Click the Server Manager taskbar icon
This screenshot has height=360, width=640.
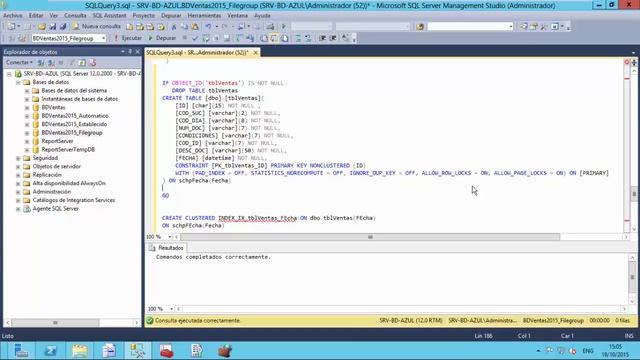21,351
